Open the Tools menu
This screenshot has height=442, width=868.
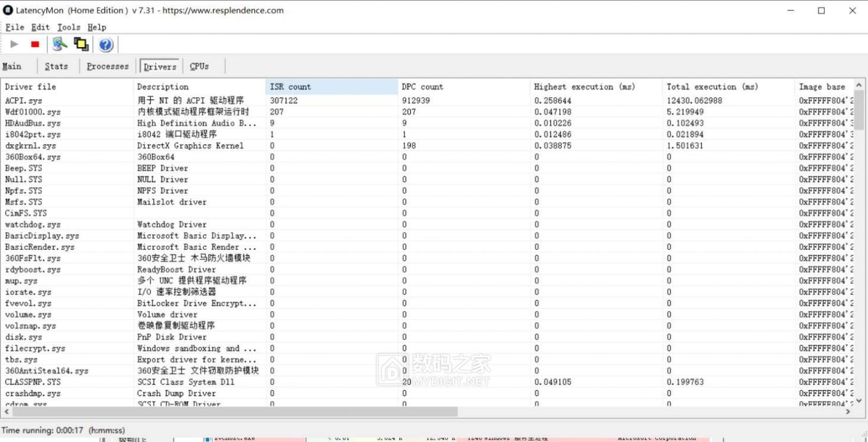(x=69, y=27)
